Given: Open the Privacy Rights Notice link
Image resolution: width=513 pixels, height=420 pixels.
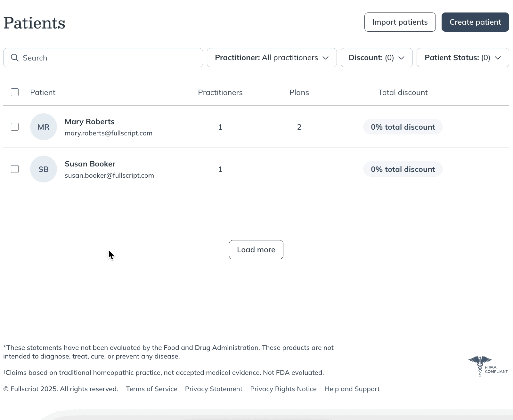Looking at the screenshot, I should pos(283,389).
